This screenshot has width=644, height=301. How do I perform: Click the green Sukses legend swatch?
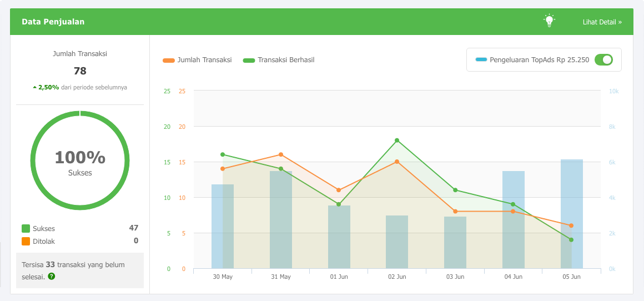(26, 229)
